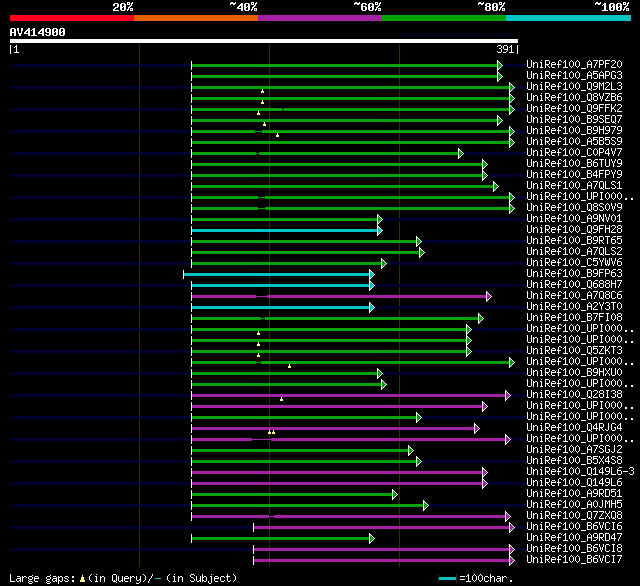This screenshot has height=586, width=640.
Task: Open hit UniRef100_Q9M2L3
Action: click(574, 87)
